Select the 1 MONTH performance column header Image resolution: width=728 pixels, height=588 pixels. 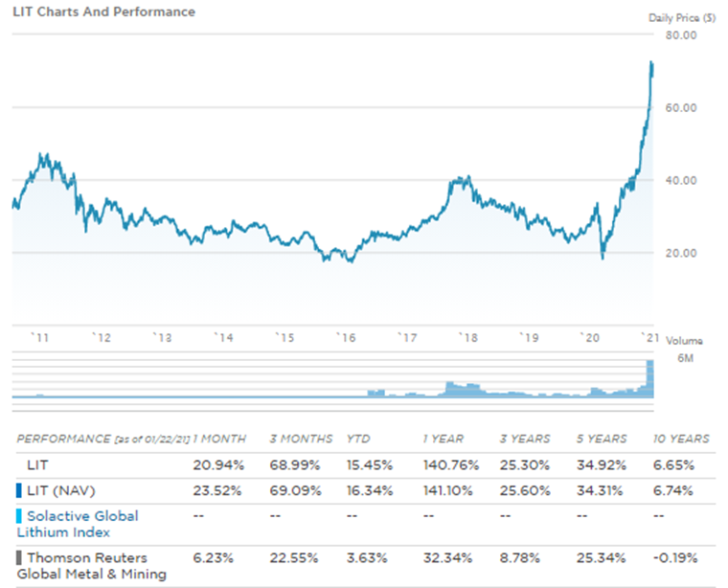219,439
